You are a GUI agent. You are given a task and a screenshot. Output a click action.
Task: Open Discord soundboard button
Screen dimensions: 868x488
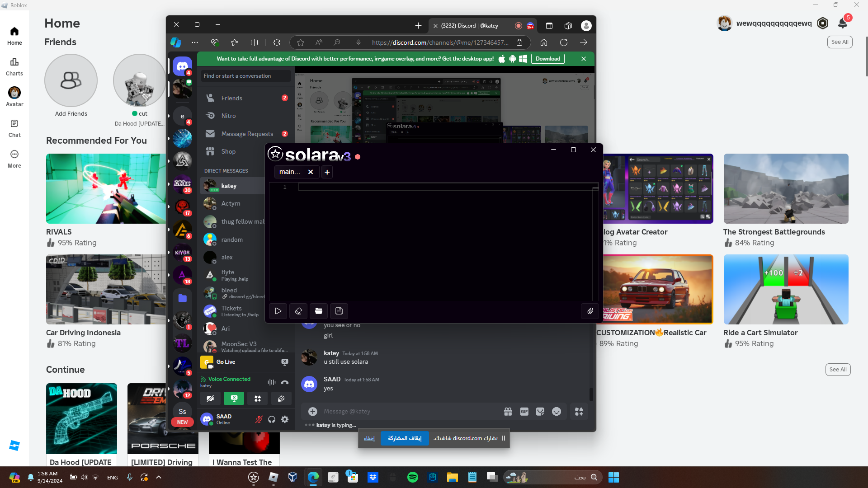281,399
